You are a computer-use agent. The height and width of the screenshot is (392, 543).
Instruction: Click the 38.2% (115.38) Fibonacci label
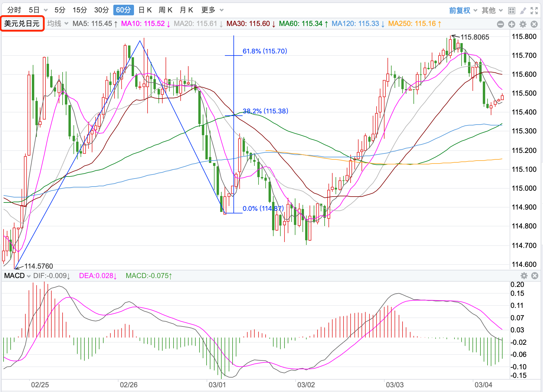(x=265, y=111)
